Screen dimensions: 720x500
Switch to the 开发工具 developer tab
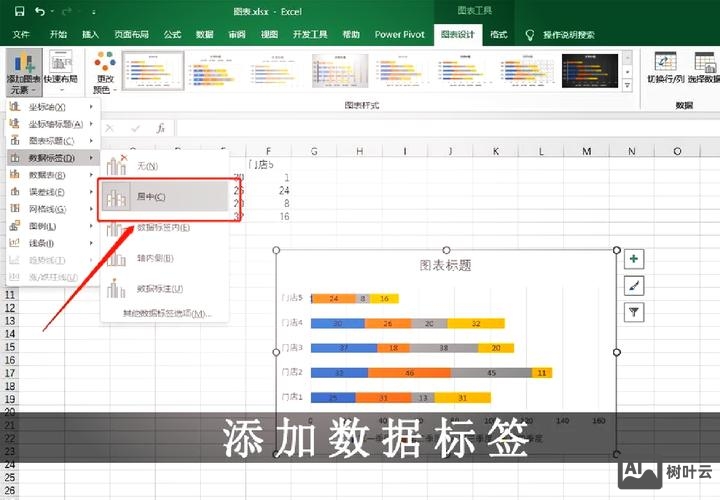pos(310,34)
